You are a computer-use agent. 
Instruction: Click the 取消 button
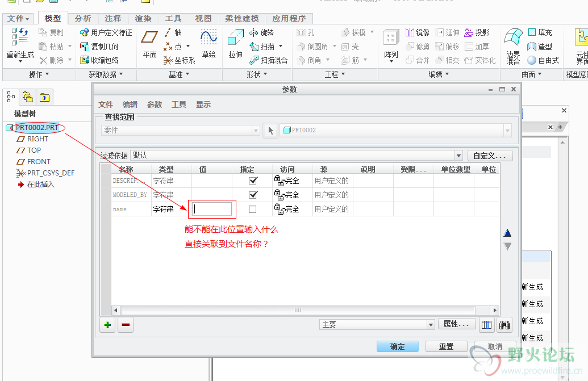[x=495, y=346]
